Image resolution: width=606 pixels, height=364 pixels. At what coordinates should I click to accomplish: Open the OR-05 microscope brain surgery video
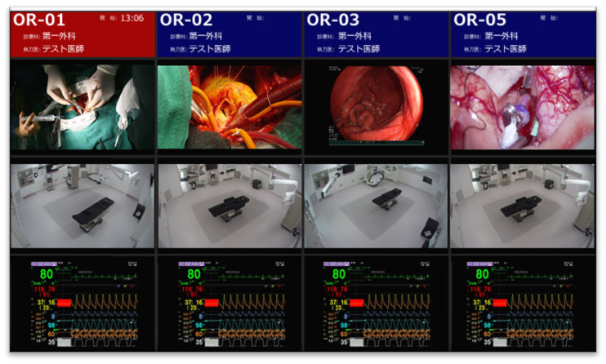523,107
